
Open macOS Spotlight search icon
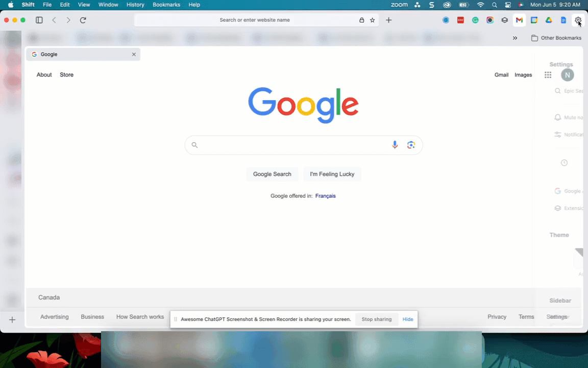coord(494,5)
